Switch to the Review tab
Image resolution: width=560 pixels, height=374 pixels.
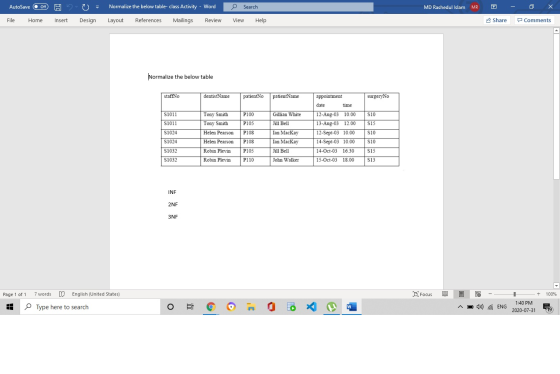[x=213, y=20]
